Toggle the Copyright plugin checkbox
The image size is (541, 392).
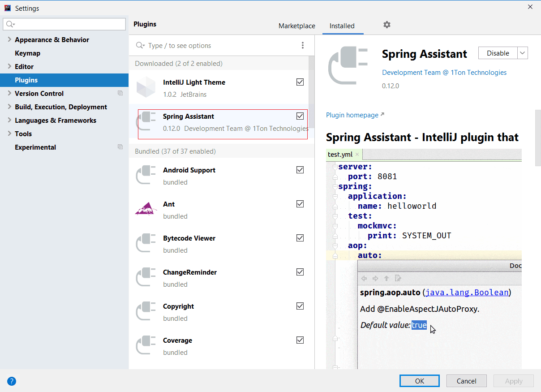point(300,306)
